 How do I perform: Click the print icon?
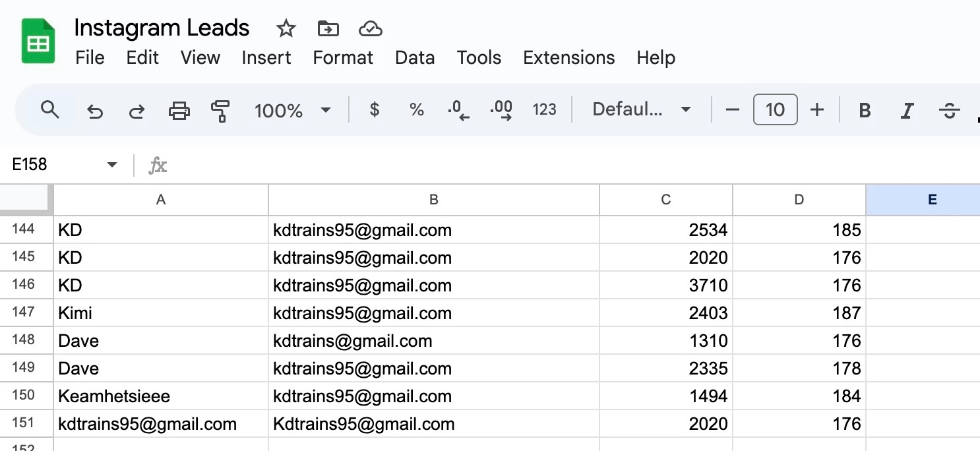pyautogui.click(x=179, y=110)
